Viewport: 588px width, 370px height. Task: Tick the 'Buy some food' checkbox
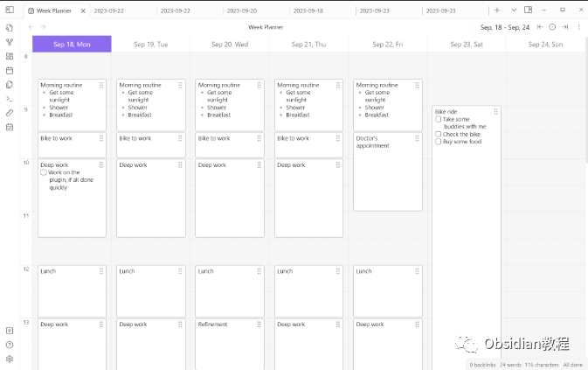click(x=438, y=142)
